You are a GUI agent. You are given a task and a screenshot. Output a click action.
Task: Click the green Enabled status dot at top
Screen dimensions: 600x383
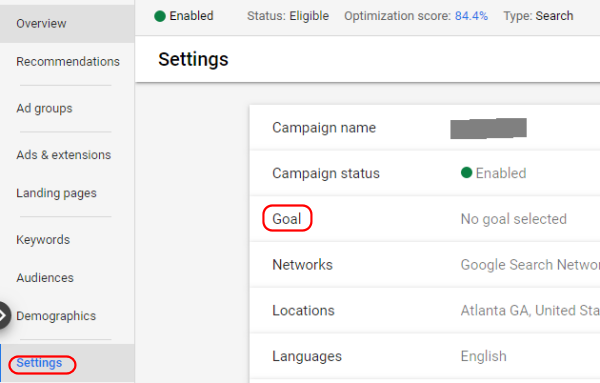160,16
